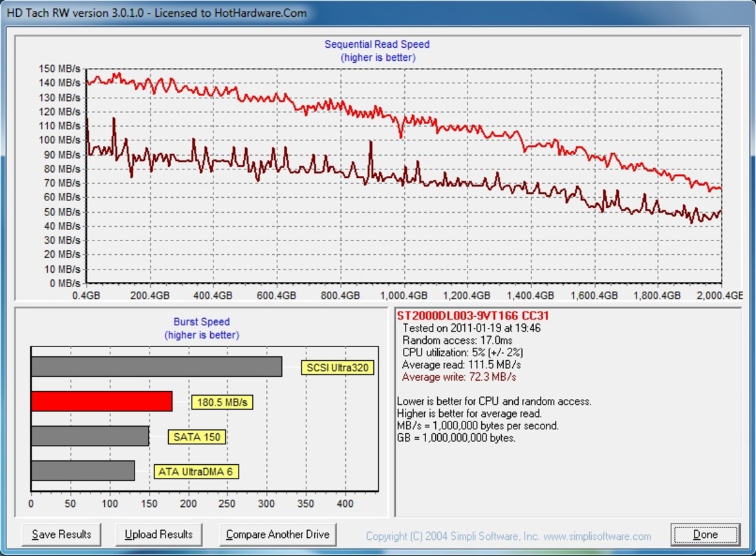
Task: Click the 1,800.4GB axis label
Action: click(657, 295)
